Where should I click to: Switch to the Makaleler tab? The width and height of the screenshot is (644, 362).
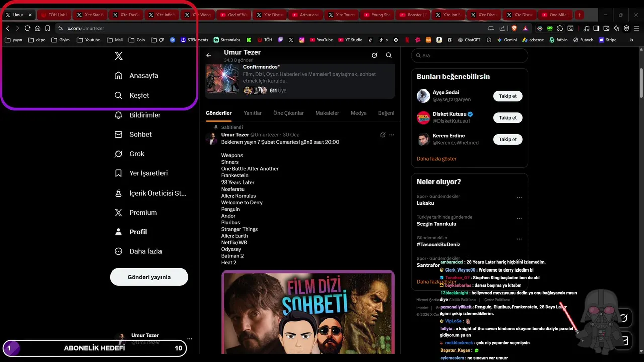pos(327,113)
